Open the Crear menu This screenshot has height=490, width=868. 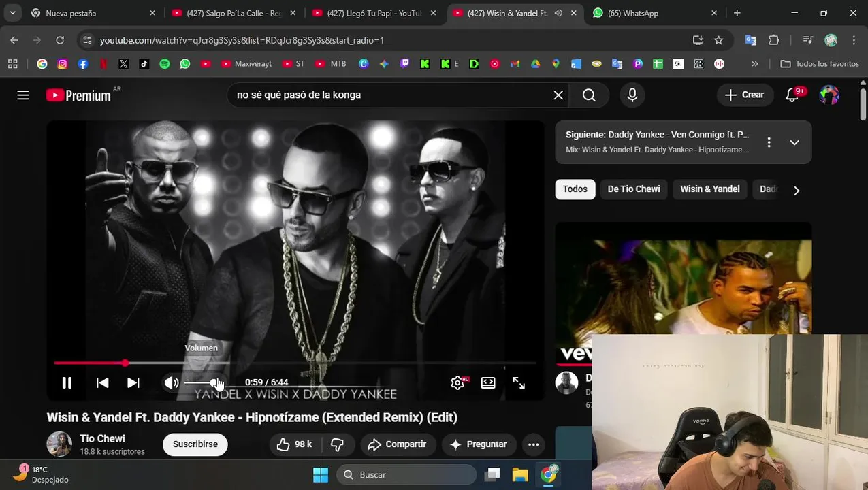pos(745,95)
